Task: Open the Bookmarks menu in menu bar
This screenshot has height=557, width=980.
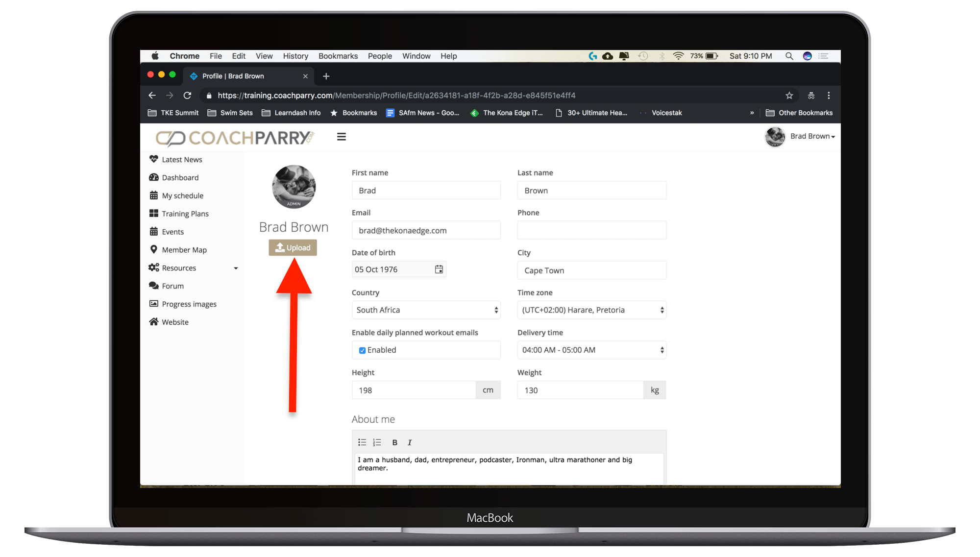Action: tap(338, 56)
